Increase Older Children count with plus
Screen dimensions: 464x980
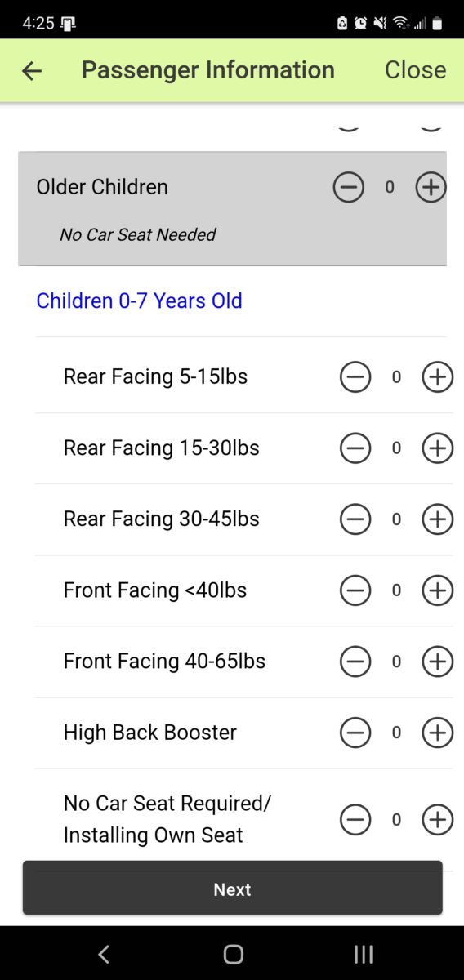[x=431, y=187]
